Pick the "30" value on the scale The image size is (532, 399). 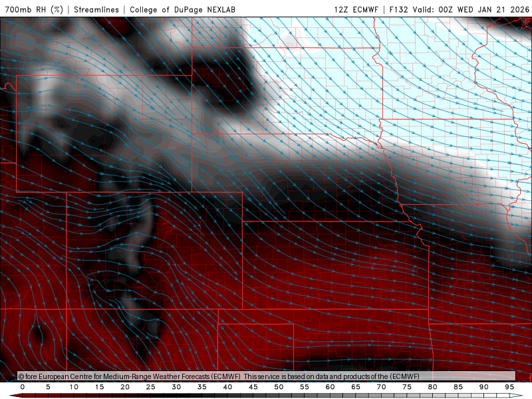point(176,387)
